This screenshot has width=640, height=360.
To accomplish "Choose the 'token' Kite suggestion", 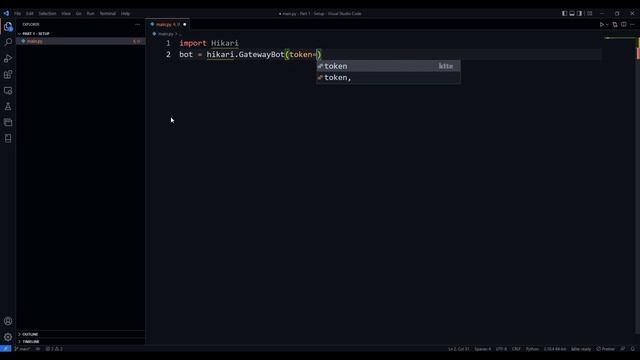I will pos(388,66).
